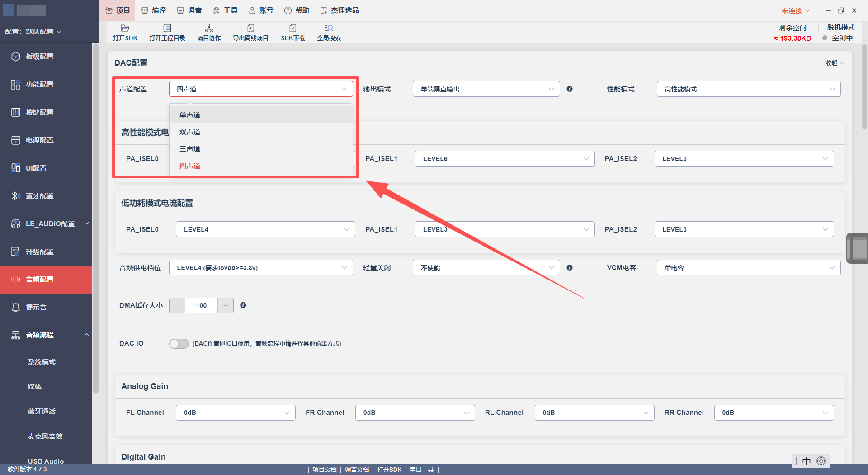Screen dimensions: 868x475
Task: Click info icon next to 输出模式
Action: click(x=570, y=89)
